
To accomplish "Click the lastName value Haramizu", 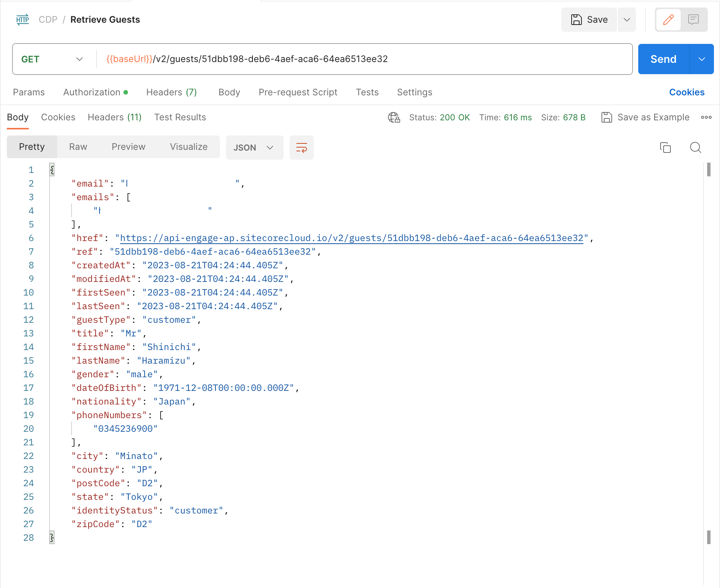I will 164,361.
